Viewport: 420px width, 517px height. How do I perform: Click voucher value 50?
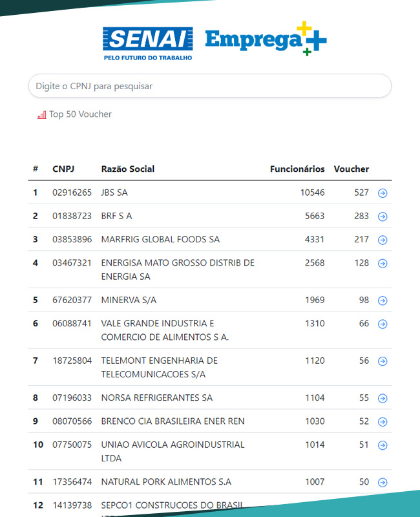[364, 482]
